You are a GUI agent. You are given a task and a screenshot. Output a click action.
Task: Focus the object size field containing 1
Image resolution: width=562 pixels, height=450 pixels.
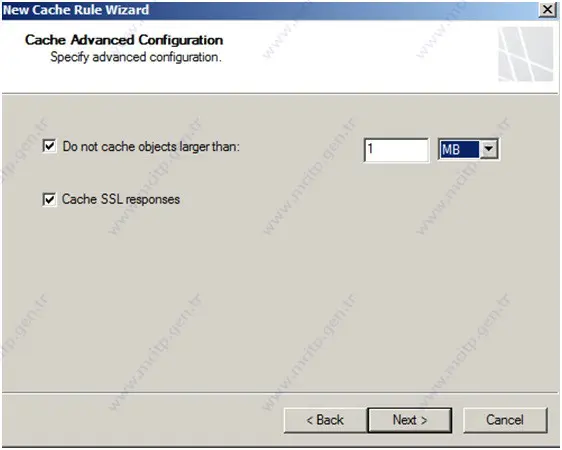coord(396,150)
